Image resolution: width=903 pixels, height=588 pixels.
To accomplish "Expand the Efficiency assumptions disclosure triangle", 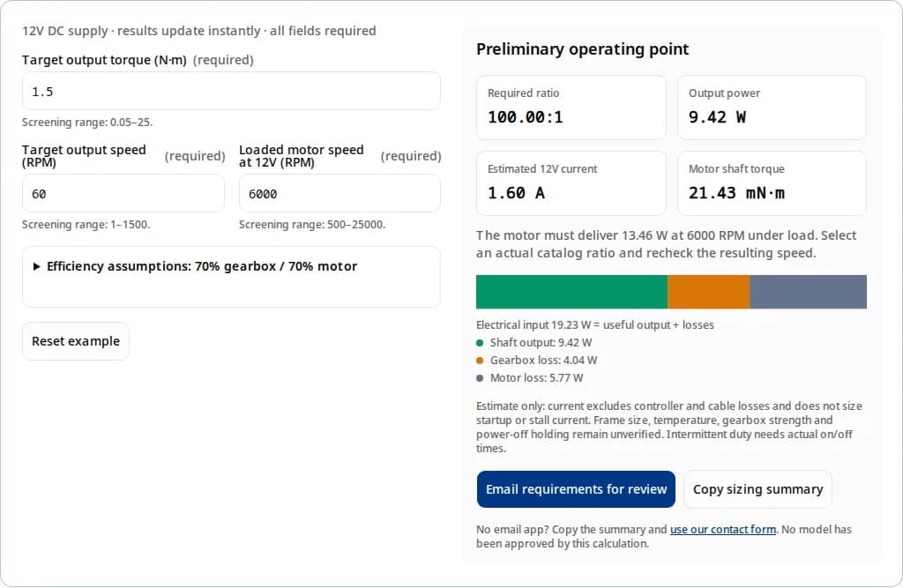I will coord(37,266).
